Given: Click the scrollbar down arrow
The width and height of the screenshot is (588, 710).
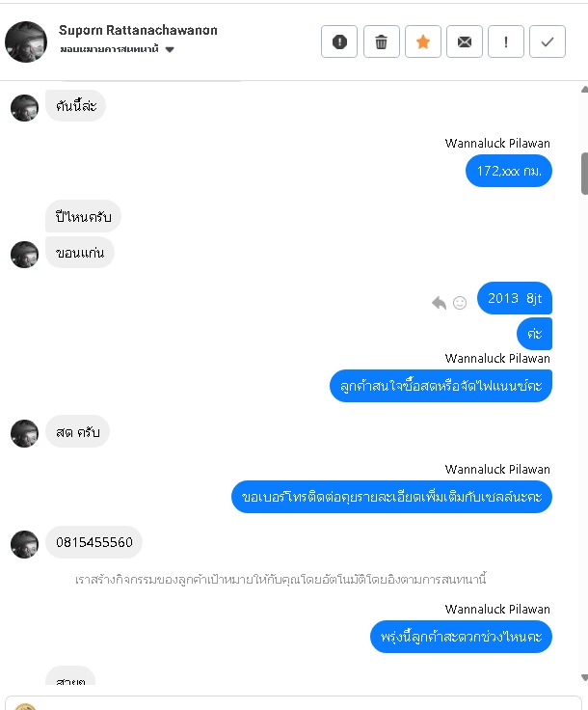Looking at the screenshot, I should coord(584,677).
